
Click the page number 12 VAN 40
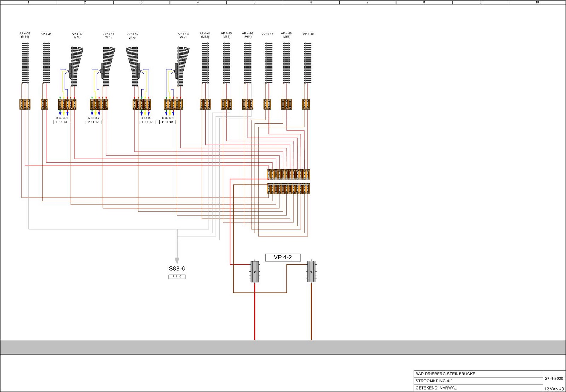pyautogui.click(x=554, y=389)
